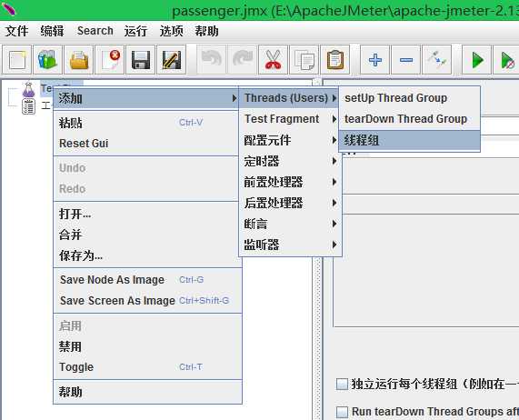Open the 运行 menu in menu bar

tap(135, 31)
